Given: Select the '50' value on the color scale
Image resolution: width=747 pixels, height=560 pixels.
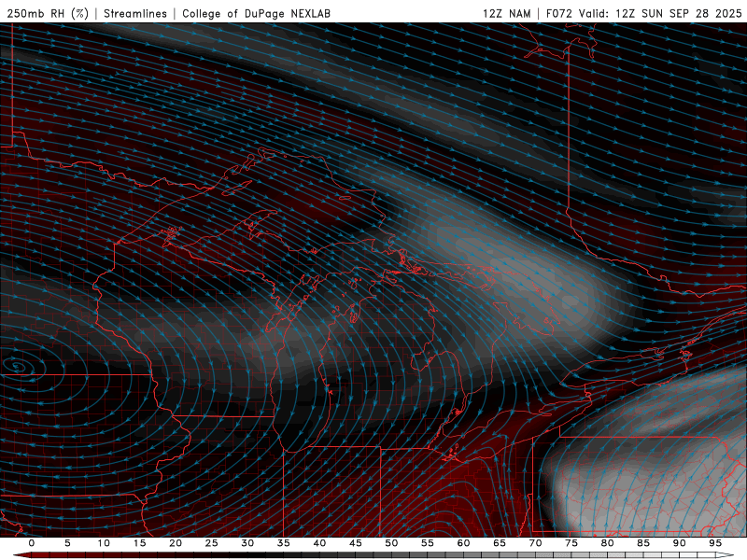Looking at the screenshot, I should pos(391,543).
